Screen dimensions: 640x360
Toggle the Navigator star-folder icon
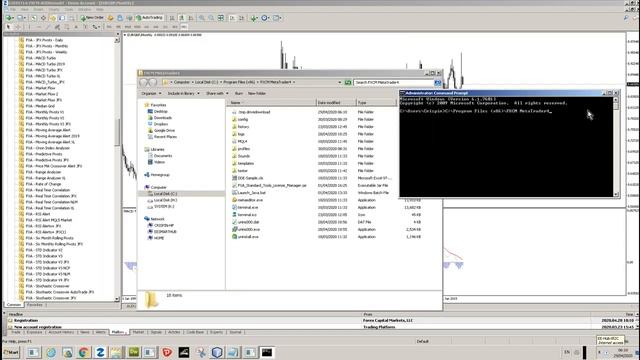coord(53,18)
